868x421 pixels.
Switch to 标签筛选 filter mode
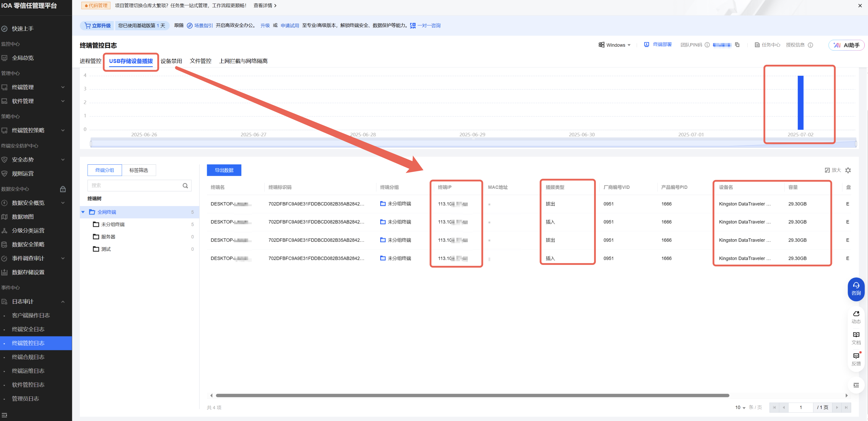[139, 170]
